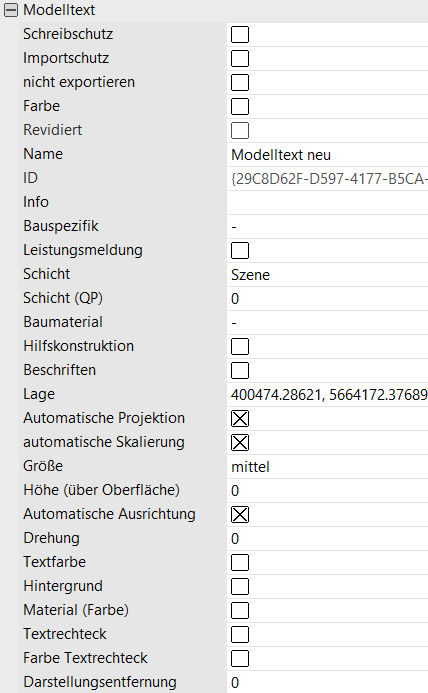Viewport: 428px width, 693px height.
Task: Open the Größe dropdown showing mittel
Action: [327, 467]
